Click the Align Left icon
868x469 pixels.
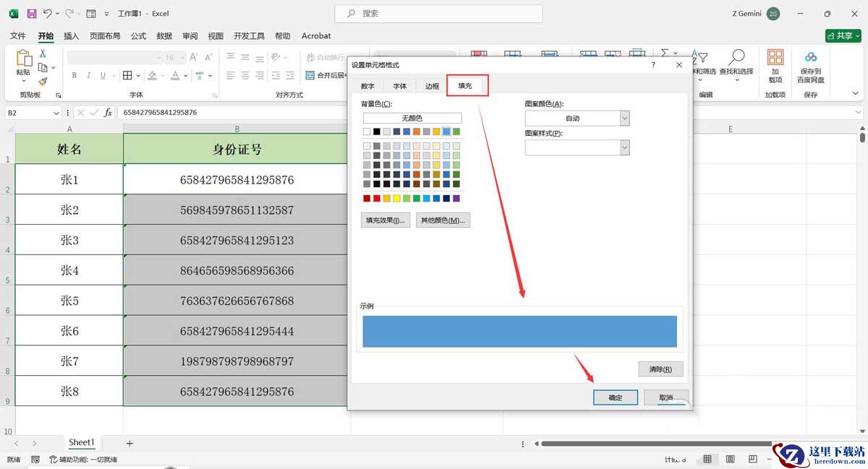[230, 75]
